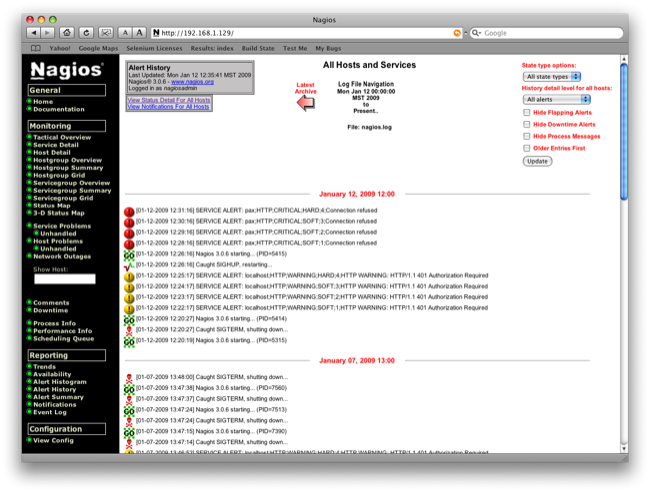Click the Nagios logo in sidebar
The width and height of the screenshot is (650, 492).
[x=67, y=70]
